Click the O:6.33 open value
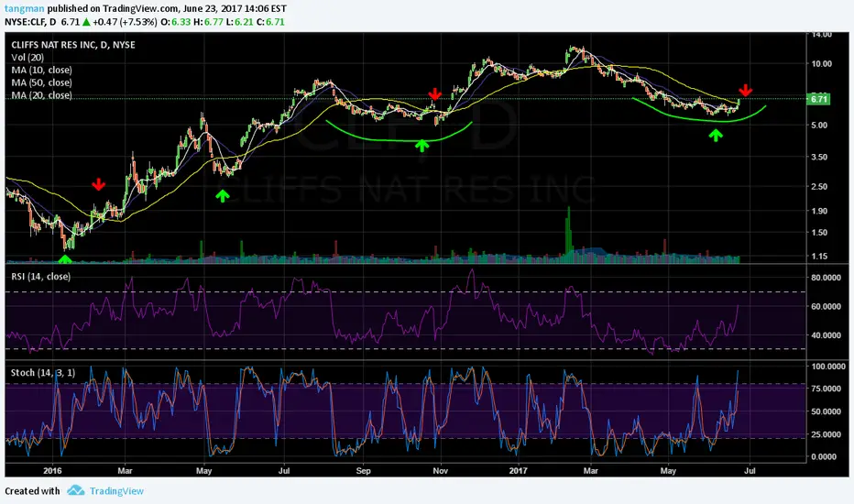The width and height of the screenshot is (854, 504). pyautogui.click(x=178, y=22)
